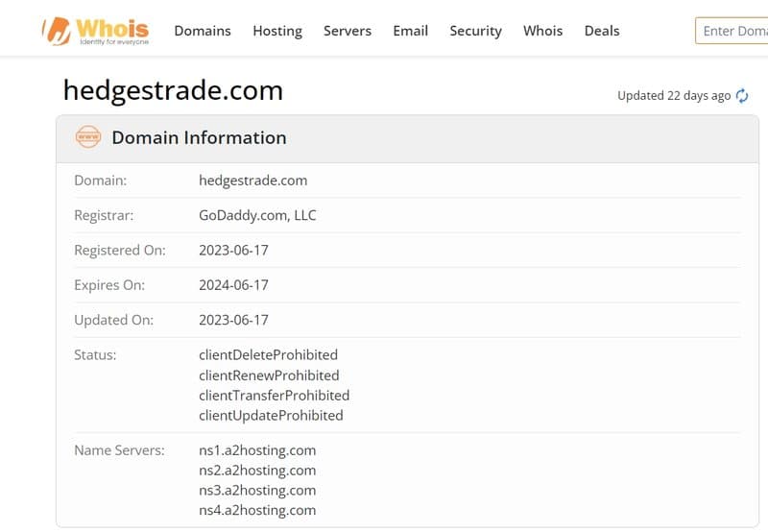The width and height of the screenshot is (768, 532).
Task: Click the refresh icon beside Updated 22 days ago
Action: pyautogui.click(x=742, y=95)
